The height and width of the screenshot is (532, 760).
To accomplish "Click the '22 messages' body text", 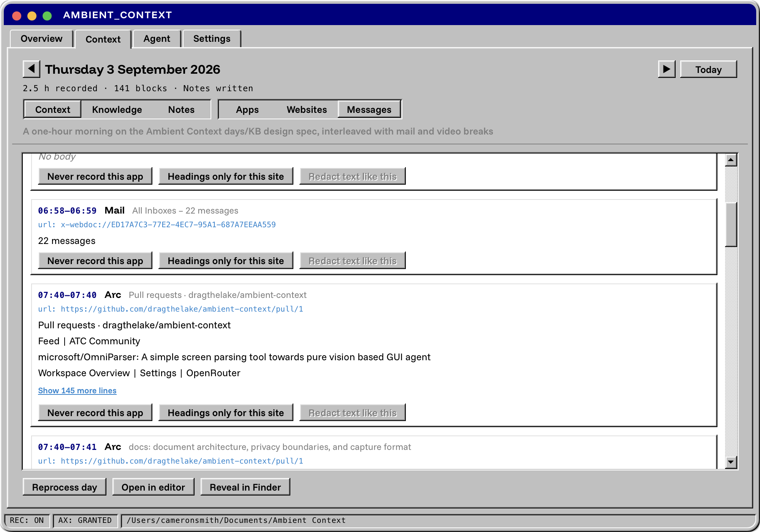I will 66,241.
